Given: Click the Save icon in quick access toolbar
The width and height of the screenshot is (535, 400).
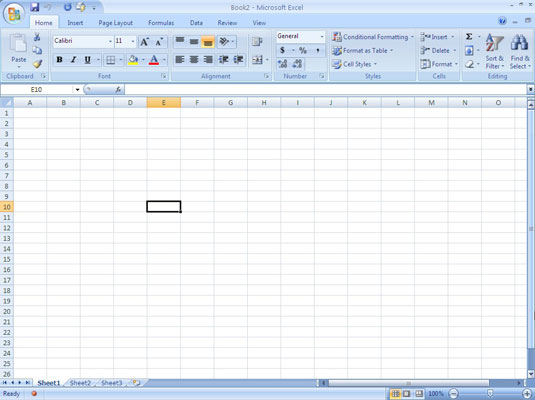Looking at the screenshot, I should [35, 7].
